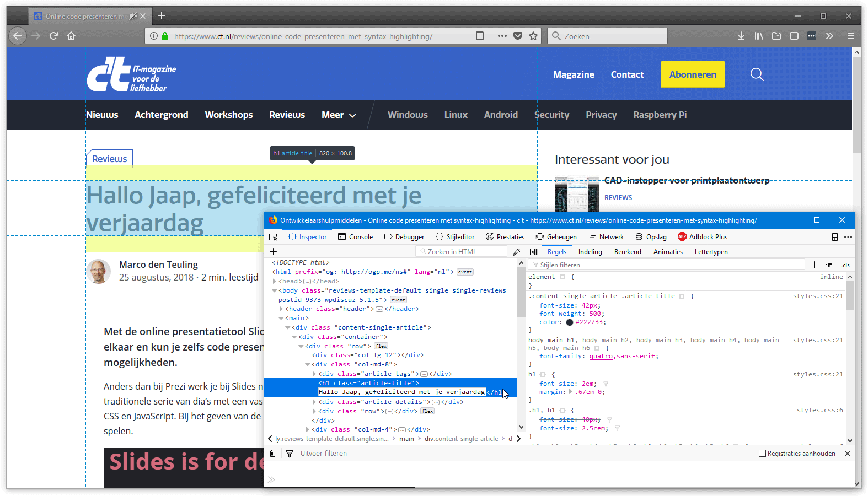
Task: Open the Prestaties panel
Action: click(x=505, y=237)
